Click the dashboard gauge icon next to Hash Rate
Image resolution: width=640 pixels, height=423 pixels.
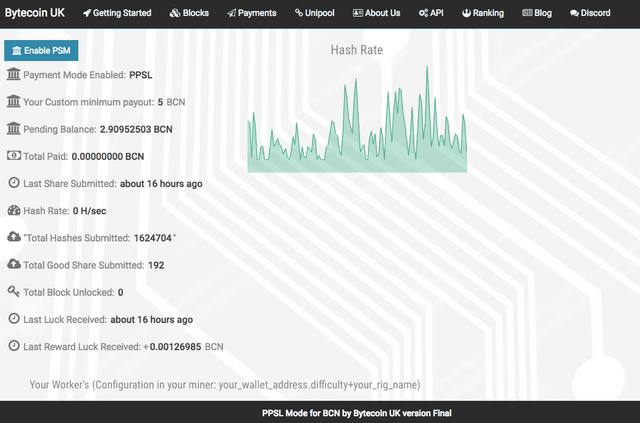coord(14,210)
